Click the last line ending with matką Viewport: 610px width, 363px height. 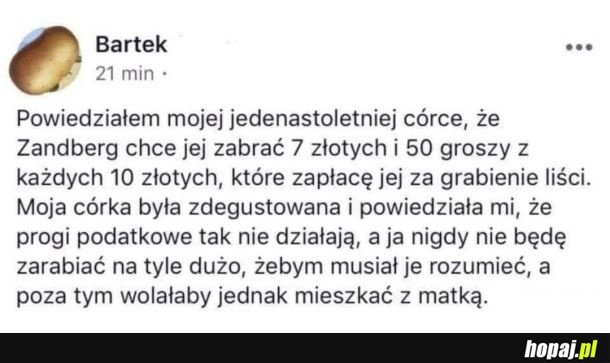coord(252,296)
